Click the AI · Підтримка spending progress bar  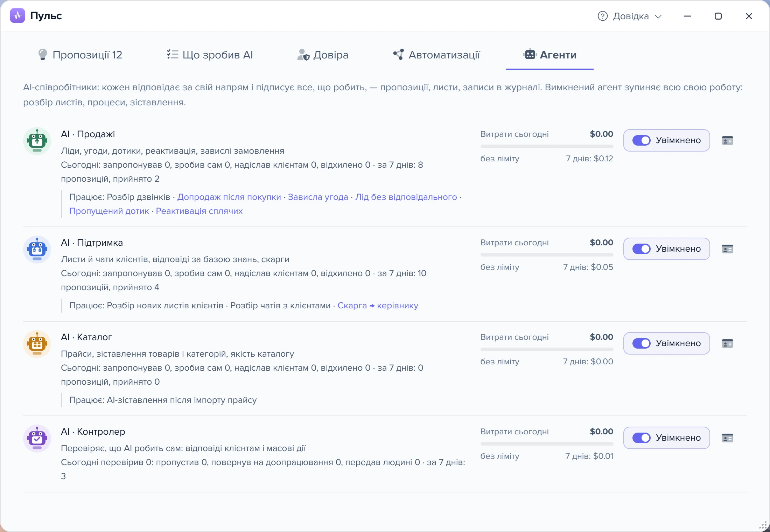click(x=547, y=255)
